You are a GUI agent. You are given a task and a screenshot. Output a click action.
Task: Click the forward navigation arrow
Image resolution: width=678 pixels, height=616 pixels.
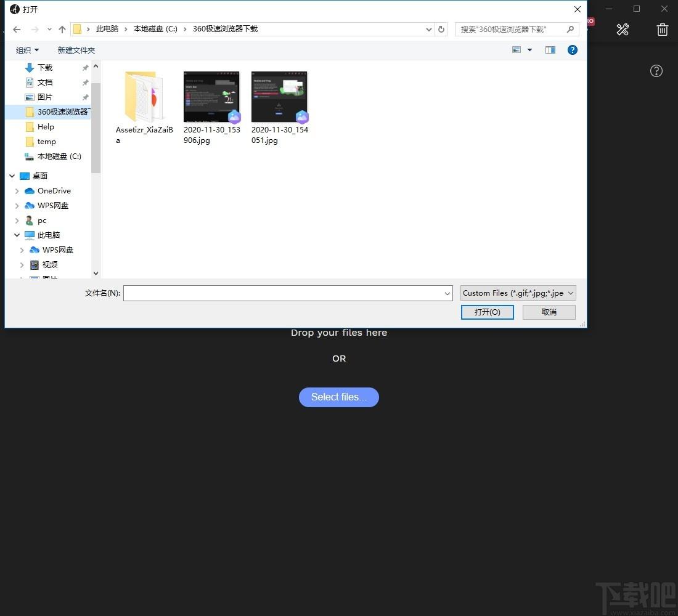pos(35,30)
